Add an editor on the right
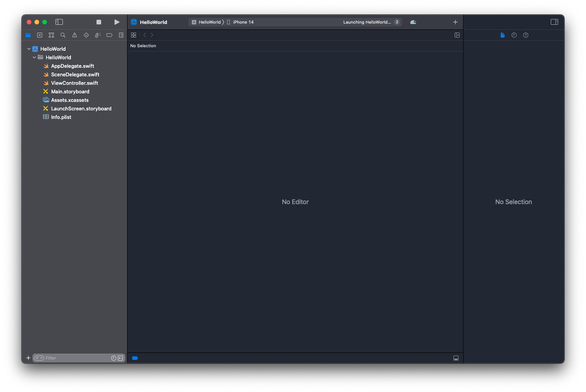586x392 pixels. (457, 35)
